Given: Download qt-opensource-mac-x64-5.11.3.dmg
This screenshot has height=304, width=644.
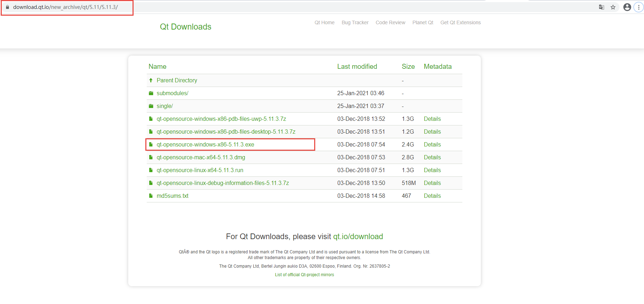Looking at the screenshot, I should click(x=201, y=158).
